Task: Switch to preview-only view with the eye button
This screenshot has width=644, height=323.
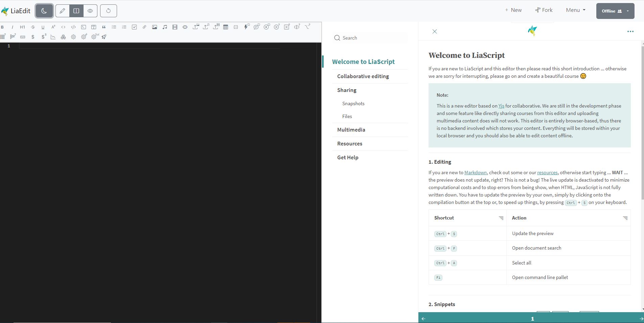Action: (x=90, y=11)
